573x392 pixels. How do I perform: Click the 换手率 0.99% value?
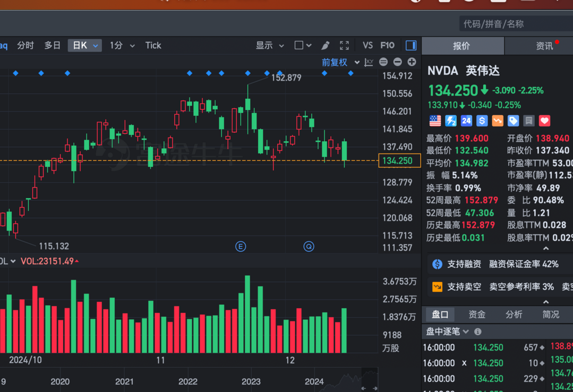(x=468, y=188)
